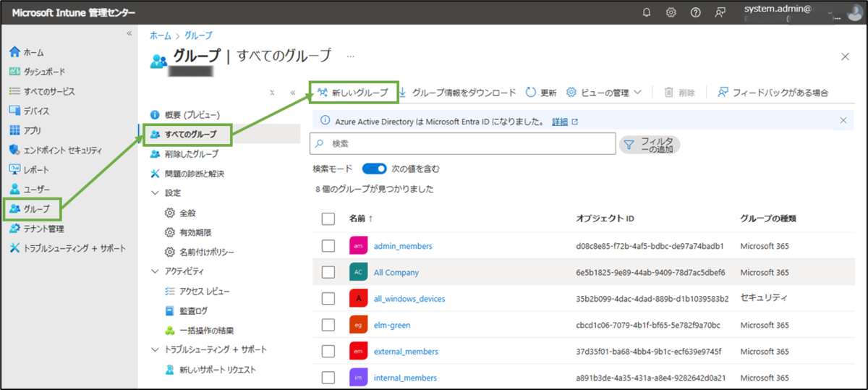This screenshot has height=390, width=868.
Task: Open エンドポイント セキュリティ in the sidebar
Action: coord(55,150)
